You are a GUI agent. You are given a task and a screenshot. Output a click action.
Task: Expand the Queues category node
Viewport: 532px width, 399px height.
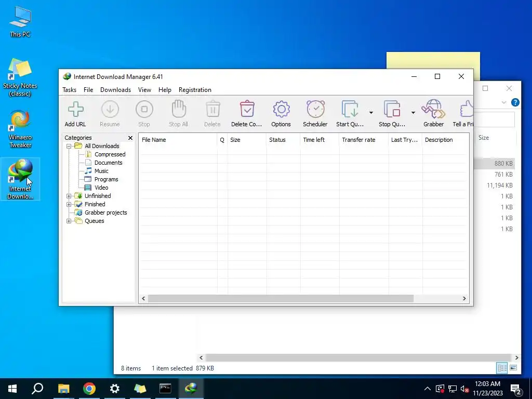coord(69,221)
